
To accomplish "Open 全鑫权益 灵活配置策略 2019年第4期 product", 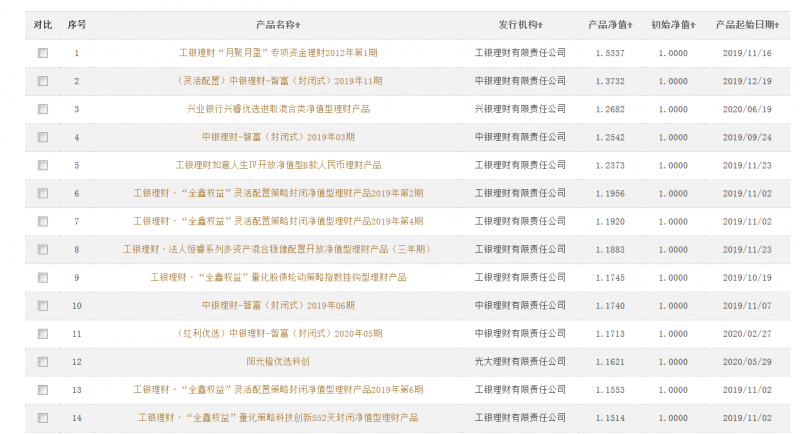I will [278, 221].
